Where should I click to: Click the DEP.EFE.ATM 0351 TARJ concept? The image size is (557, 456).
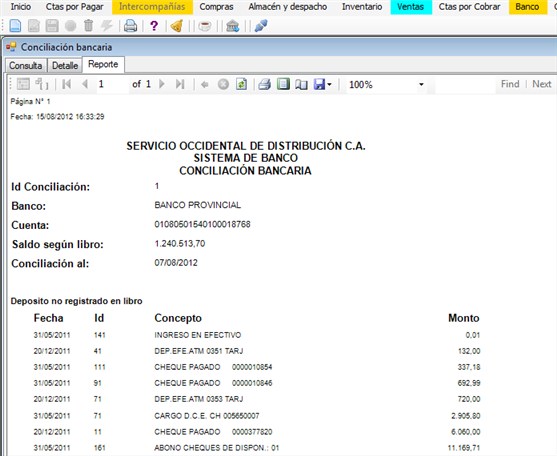tap(199, 351)
